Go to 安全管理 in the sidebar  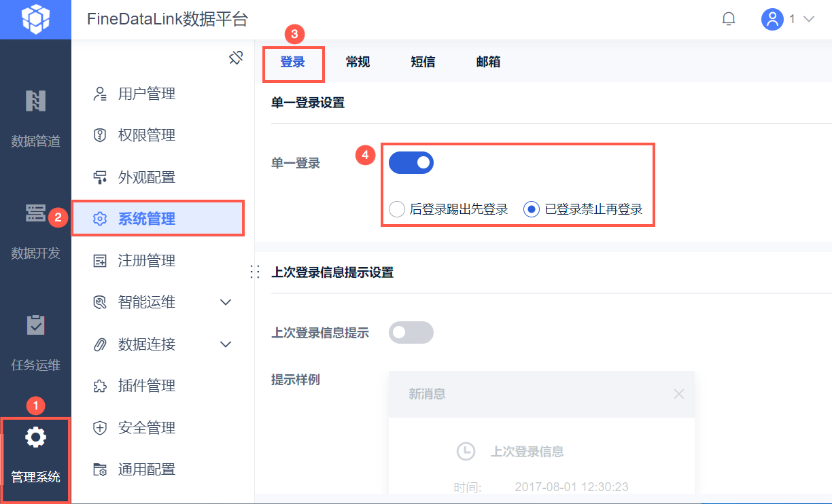[146, 428]
